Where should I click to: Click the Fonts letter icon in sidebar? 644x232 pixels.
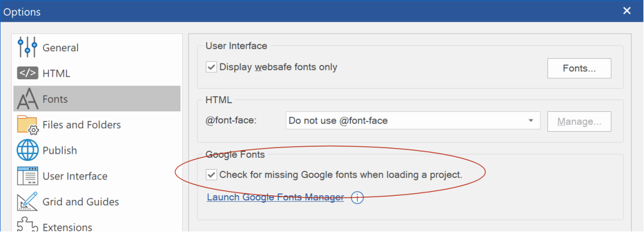pos(27,99)
